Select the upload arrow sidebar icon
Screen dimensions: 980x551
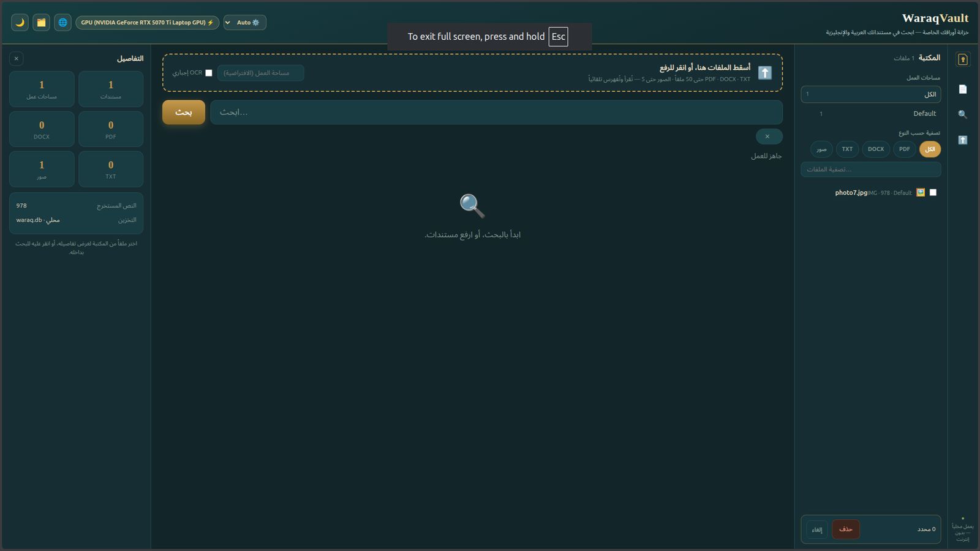click(x=963, y=140)
